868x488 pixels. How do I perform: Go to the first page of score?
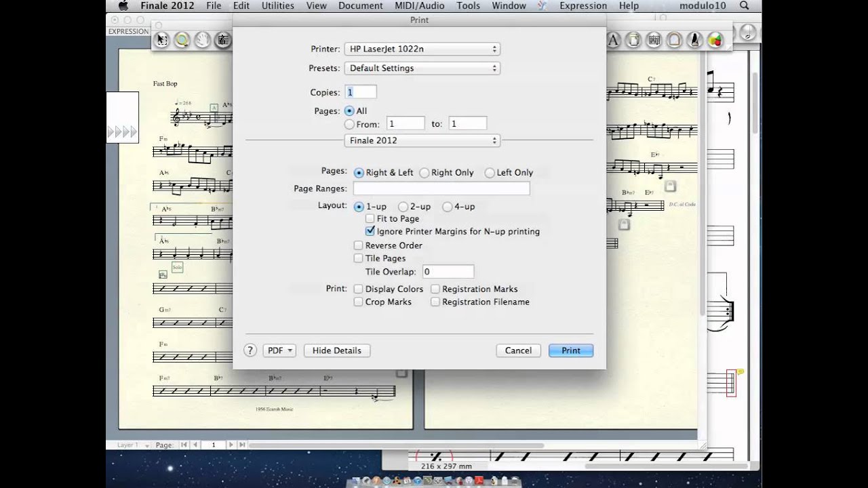184,445
